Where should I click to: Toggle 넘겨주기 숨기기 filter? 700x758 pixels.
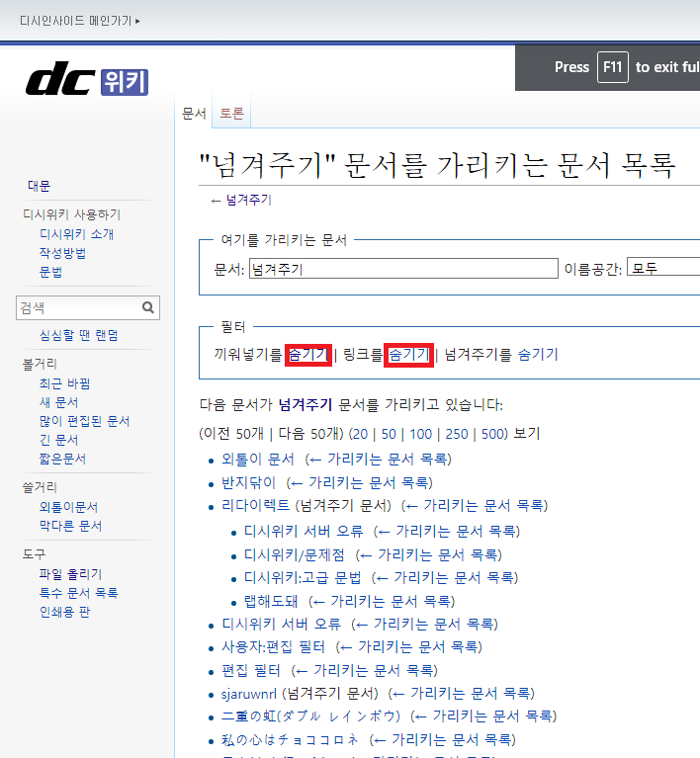tap(538, 355)
